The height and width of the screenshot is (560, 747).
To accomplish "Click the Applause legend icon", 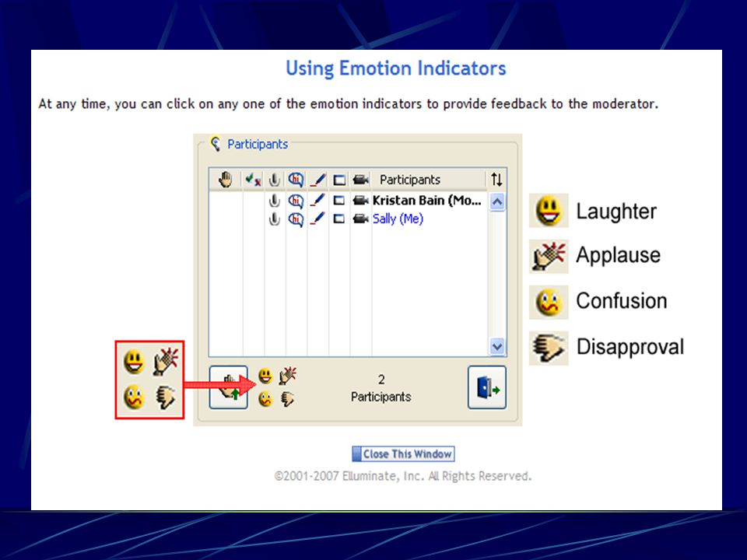I will [549, 256].
